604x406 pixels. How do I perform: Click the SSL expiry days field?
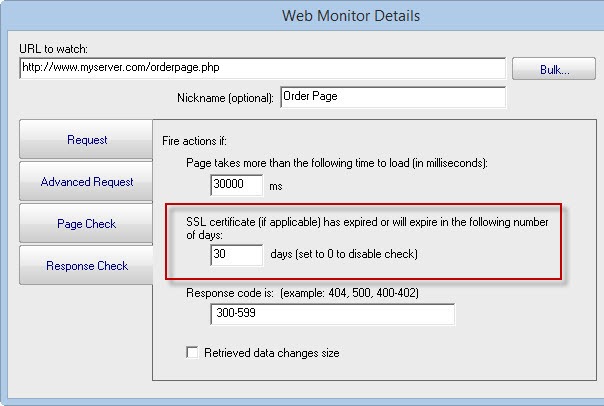point(237,255)
